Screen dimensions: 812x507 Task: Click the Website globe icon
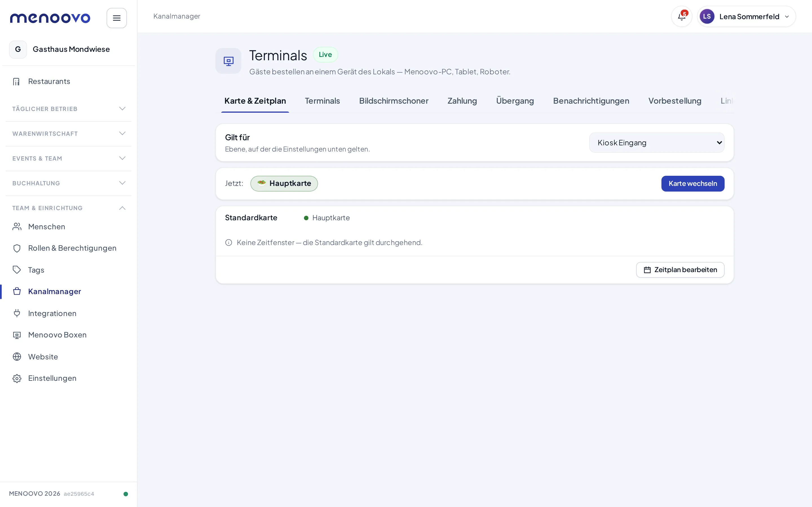[17, 356]
